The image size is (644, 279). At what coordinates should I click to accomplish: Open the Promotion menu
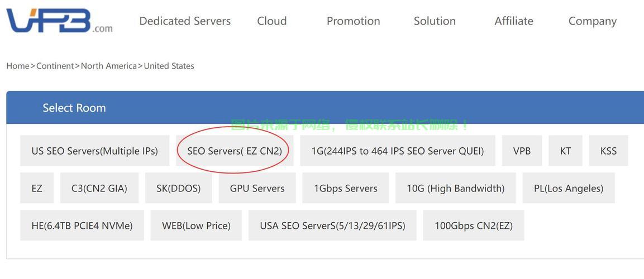click(x=353, y=21)
